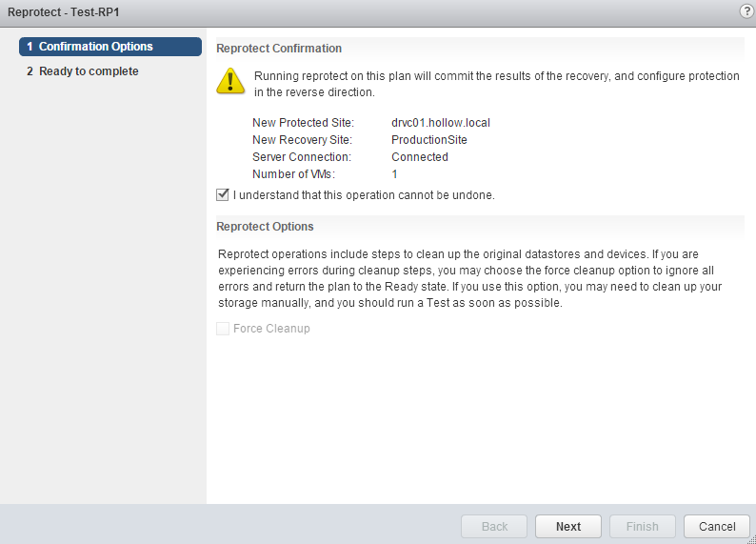Screen dimensions: 756x544
Task: Enable the Force Cleanup checkbox
Action: click(x=223, y=329)
